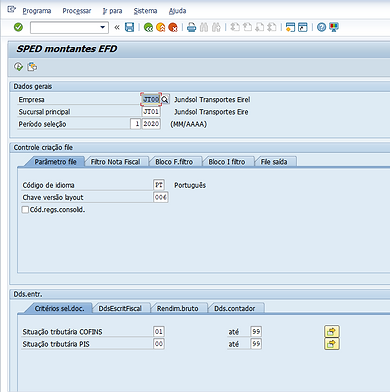The height and width of the screenshot is (392, 390).
Task: Click the Print icon
Action: click(x=191, y=27)
